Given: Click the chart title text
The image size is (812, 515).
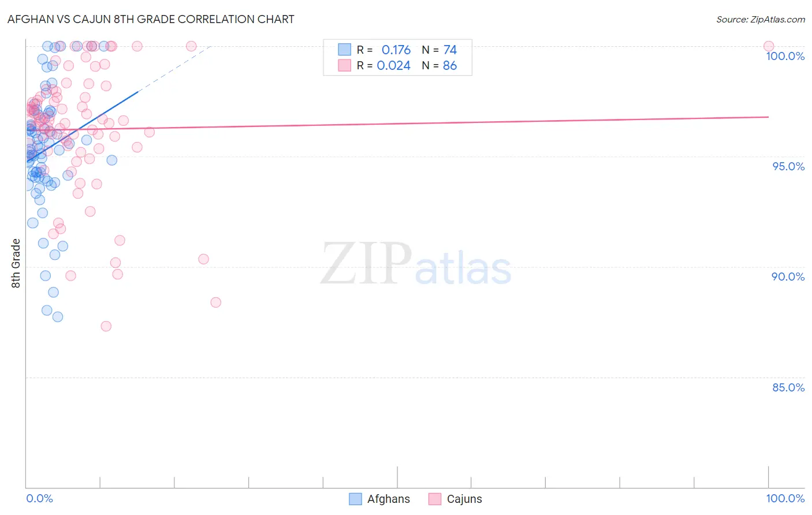Looking at the screenshot, I should coord(151,19).
